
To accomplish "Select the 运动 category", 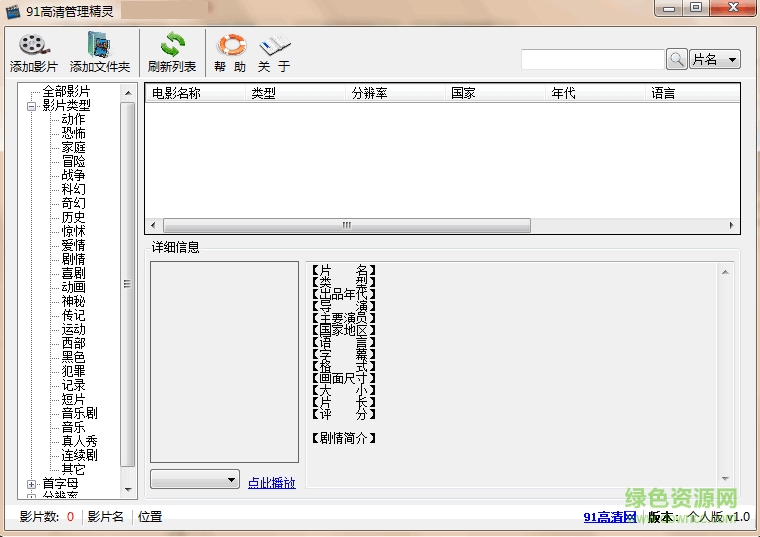I will click(73, 330).
